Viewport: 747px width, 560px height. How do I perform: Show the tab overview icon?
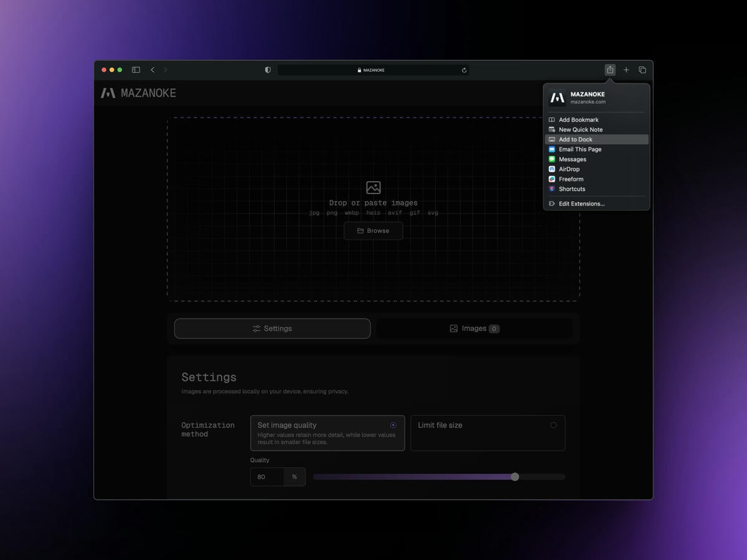click(x=642, y=70)
